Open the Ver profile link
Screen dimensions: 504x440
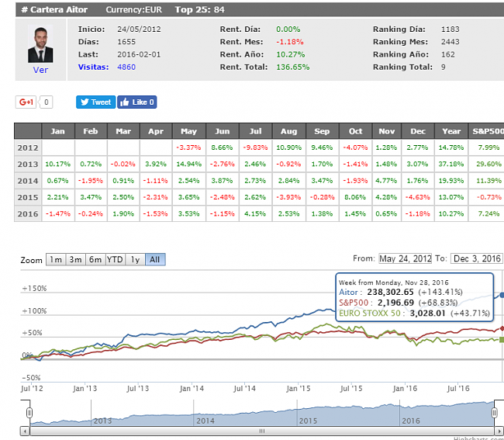pyautogui.click(x=40, y=70)
